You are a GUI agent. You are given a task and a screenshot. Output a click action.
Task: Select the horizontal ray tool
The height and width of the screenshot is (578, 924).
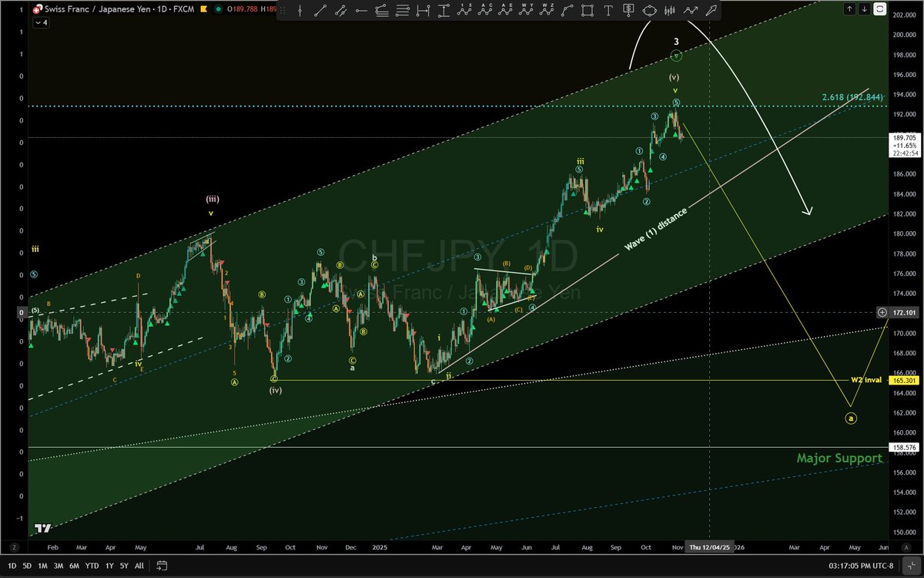point(361,11)
